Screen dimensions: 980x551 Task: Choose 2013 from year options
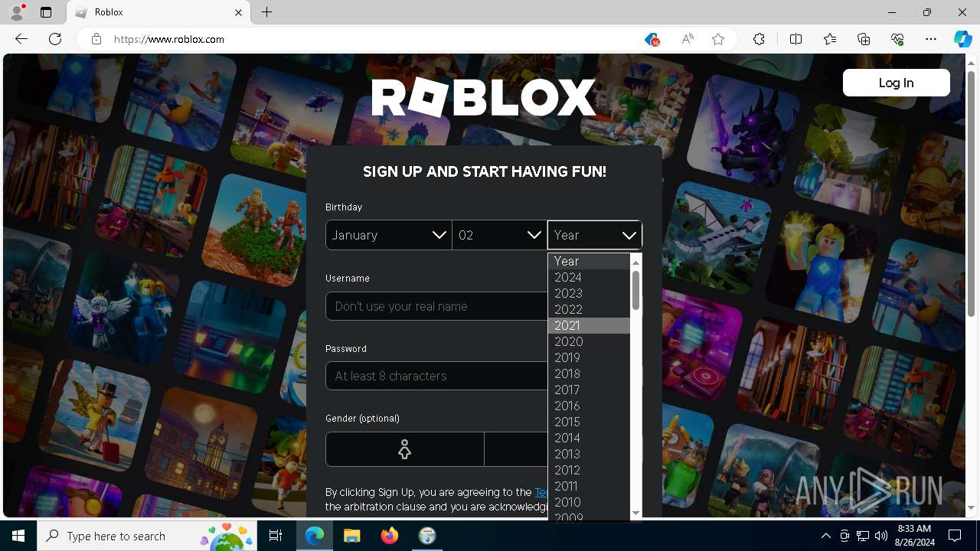589,454
